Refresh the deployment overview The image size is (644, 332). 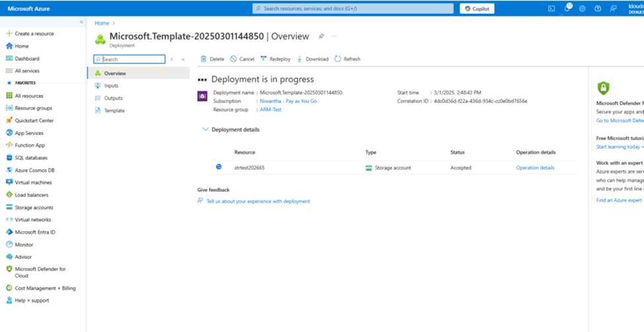(347, 59)
